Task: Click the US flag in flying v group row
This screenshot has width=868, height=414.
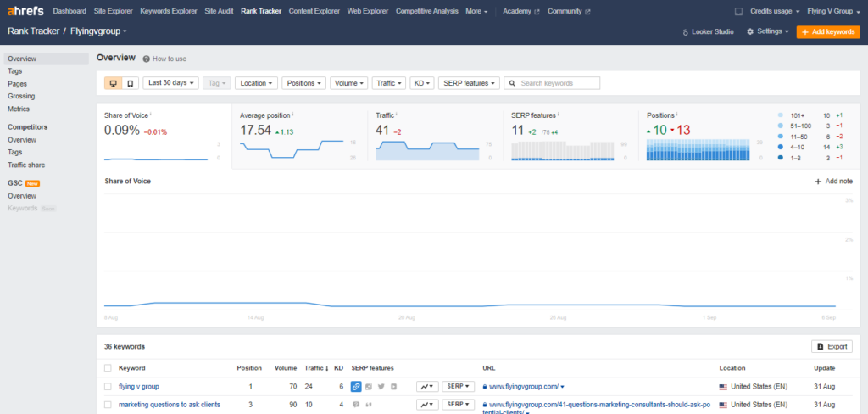Action: (723, 386)
